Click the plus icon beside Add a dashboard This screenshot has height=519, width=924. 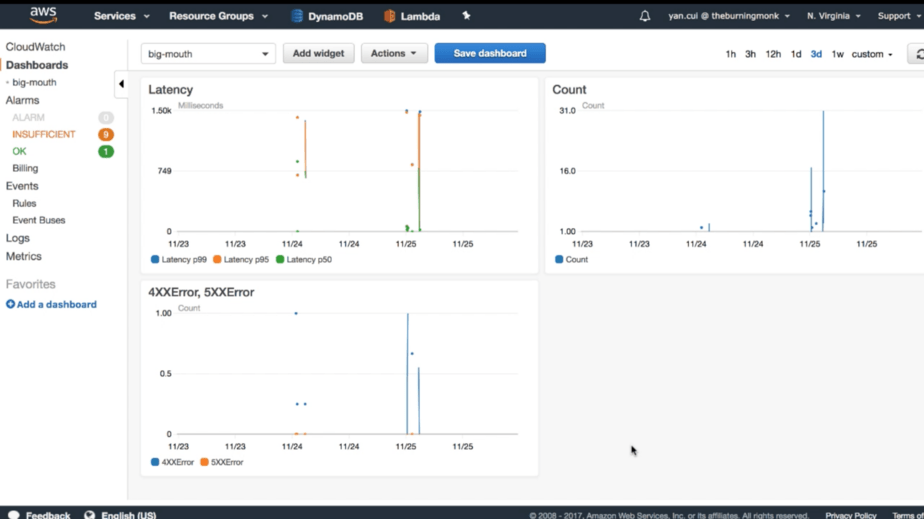tap(11, 304)
